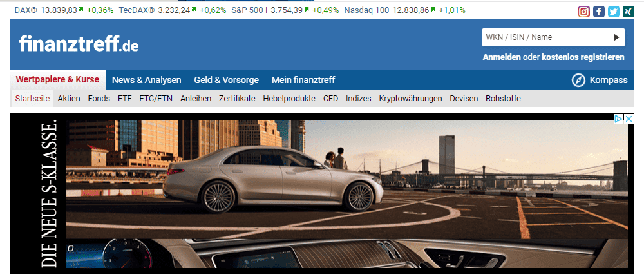Viewport: 644px width, 279px height.
Task: Open the Indizes submenu item
Action: click(x=359, y=99)
